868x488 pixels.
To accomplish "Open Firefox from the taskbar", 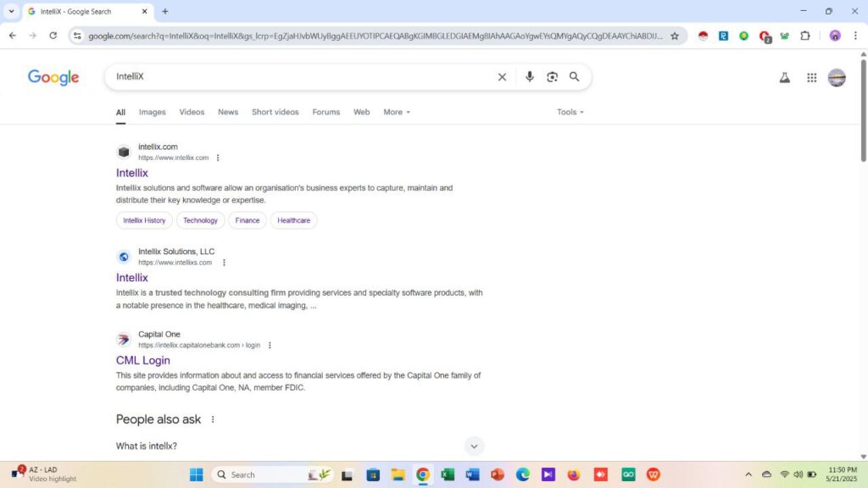I will 573,474.
